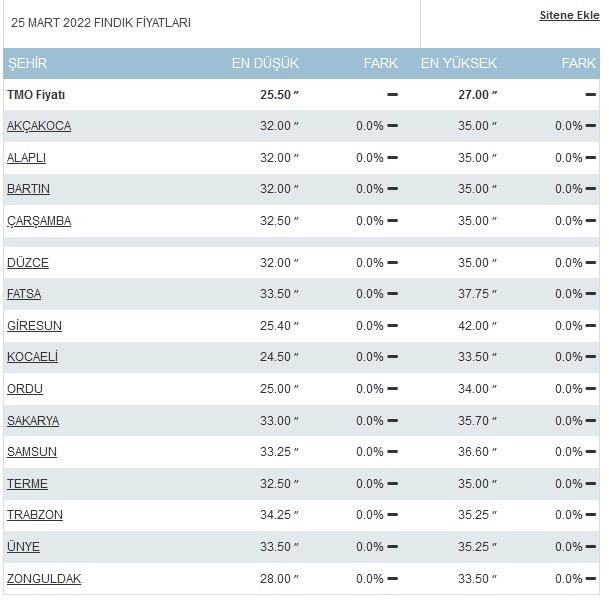Open the DÜZCE city link
Image resolution: width=609 pixels, height=607 pixels.
[x=28, y=263]
